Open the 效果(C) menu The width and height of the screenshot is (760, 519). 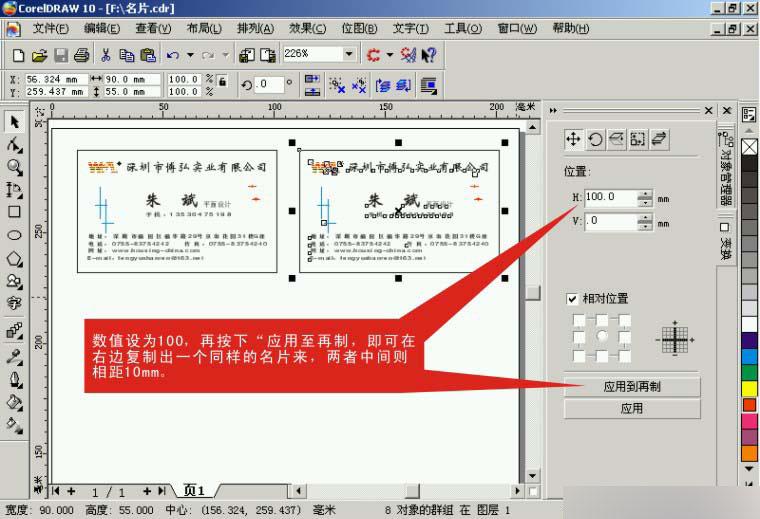[x=307, y=29]
